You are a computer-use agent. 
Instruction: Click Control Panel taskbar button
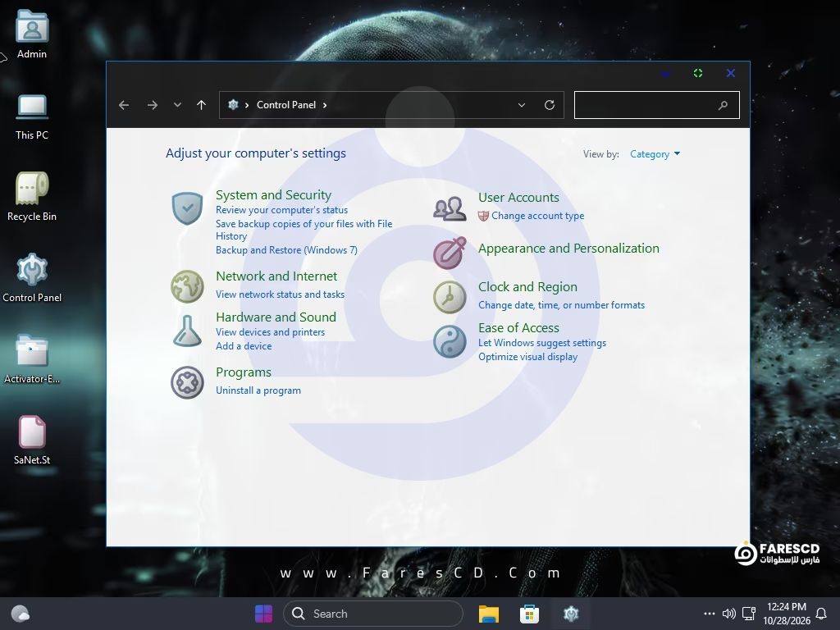tap(571, 614)
